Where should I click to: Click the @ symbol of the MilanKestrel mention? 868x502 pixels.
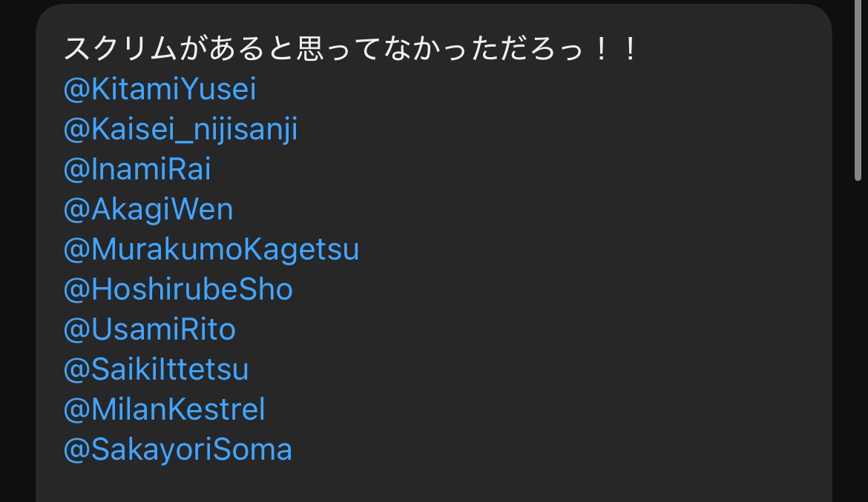[77, 410]
